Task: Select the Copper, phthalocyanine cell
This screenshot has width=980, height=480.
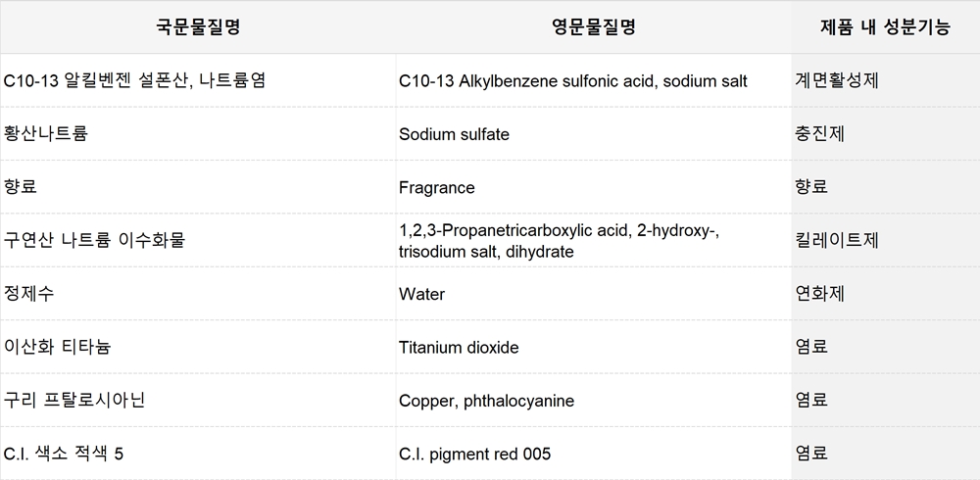Action: point(593,400)
